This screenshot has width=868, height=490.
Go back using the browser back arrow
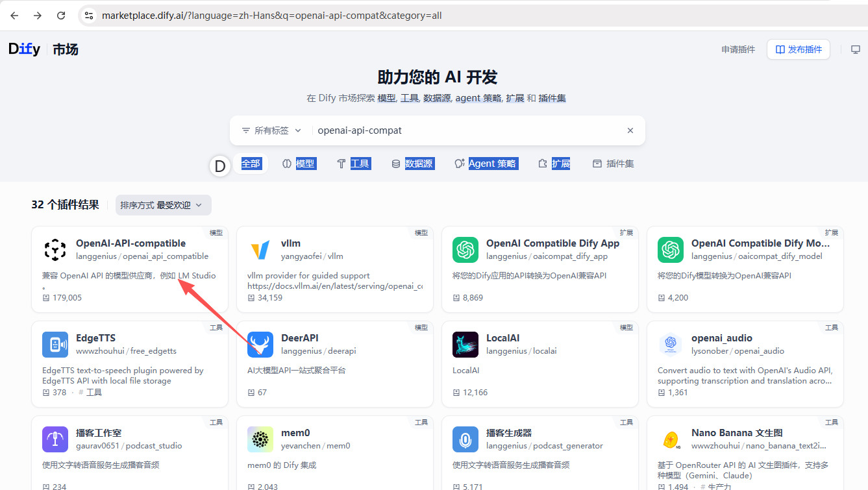coord(14,15)
